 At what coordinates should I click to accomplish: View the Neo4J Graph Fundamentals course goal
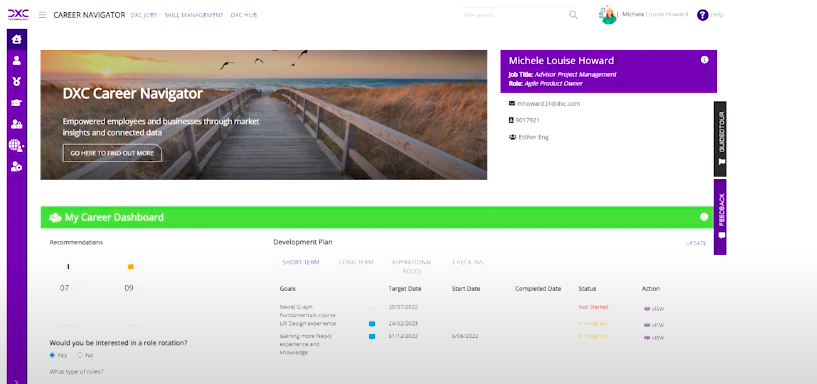[x=654, y=309]
